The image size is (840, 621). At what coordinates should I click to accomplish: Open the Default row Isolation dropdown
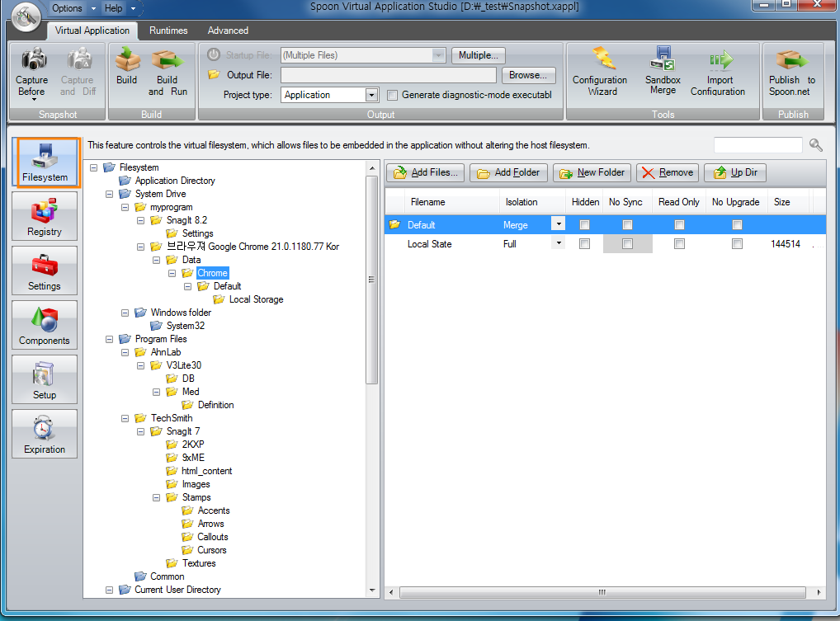pos(559,223)
